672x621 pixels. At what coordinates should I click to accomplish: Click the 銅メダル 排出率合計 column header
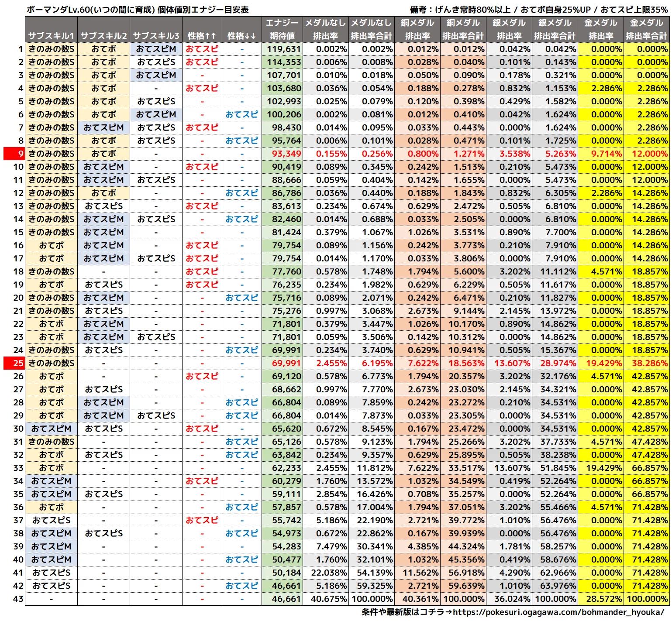point(463,29)
